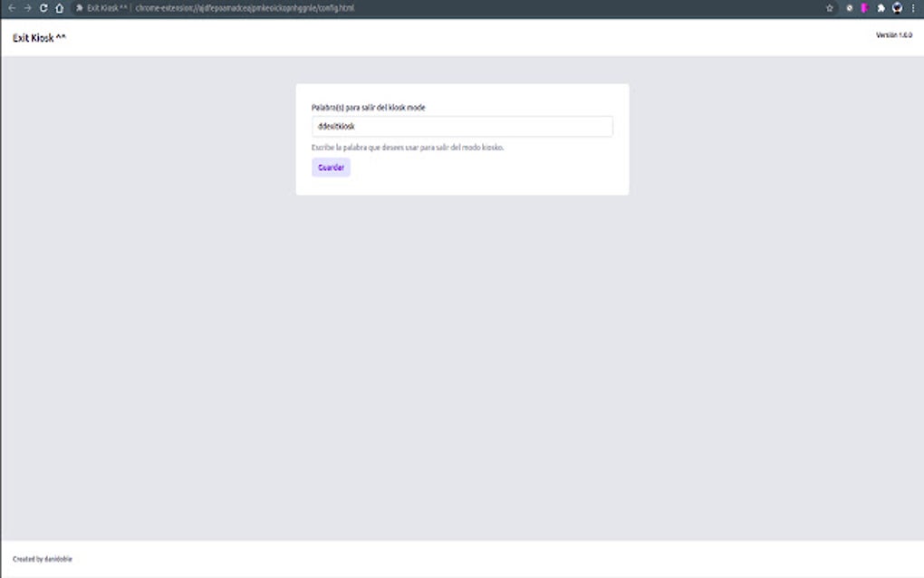Open the three-dot Chrome menu
This screenshot has width=924, height=578.
pos(912,7)
